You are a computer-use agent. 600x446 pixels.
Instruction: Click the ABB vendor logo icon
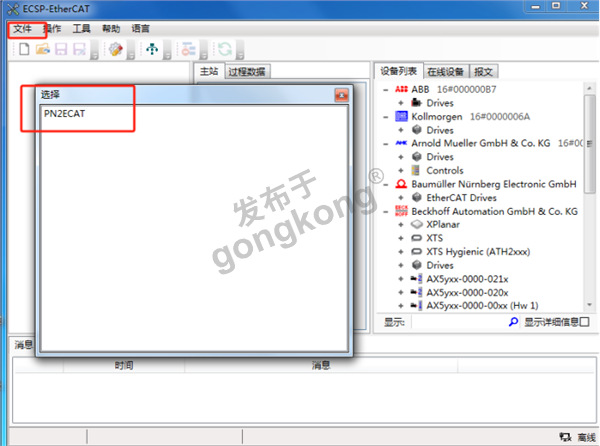(401, 89)
